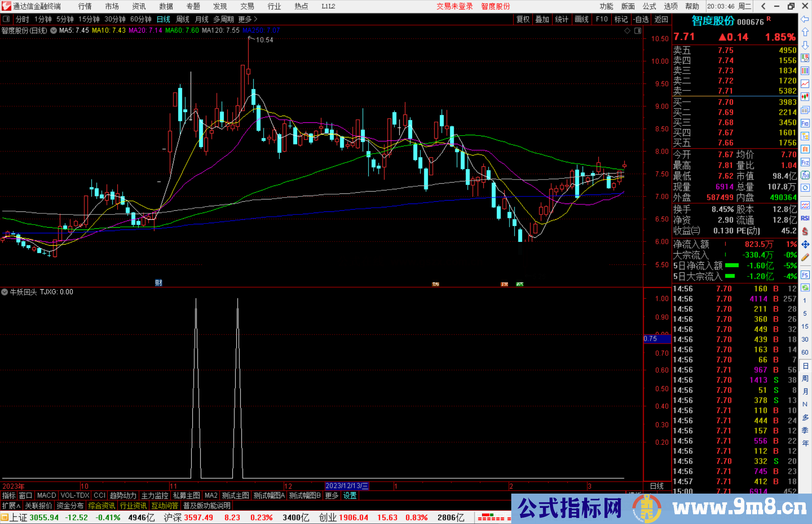Image resolution: width=812 pixels, height=524 pixels.
Task: Click the F10 company info sidebar icon
Action: [x=805, y=123]
